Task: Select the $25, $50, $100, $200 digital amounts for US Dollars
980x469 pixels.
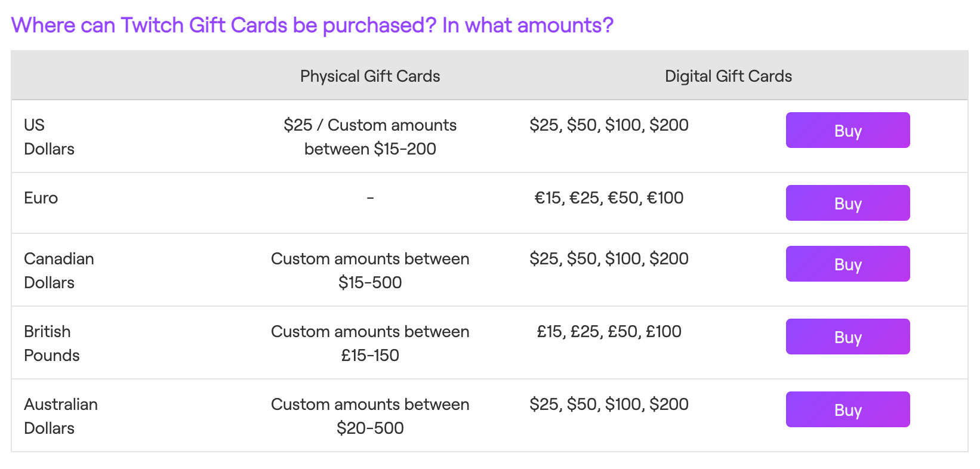Action: coord(609,125)
